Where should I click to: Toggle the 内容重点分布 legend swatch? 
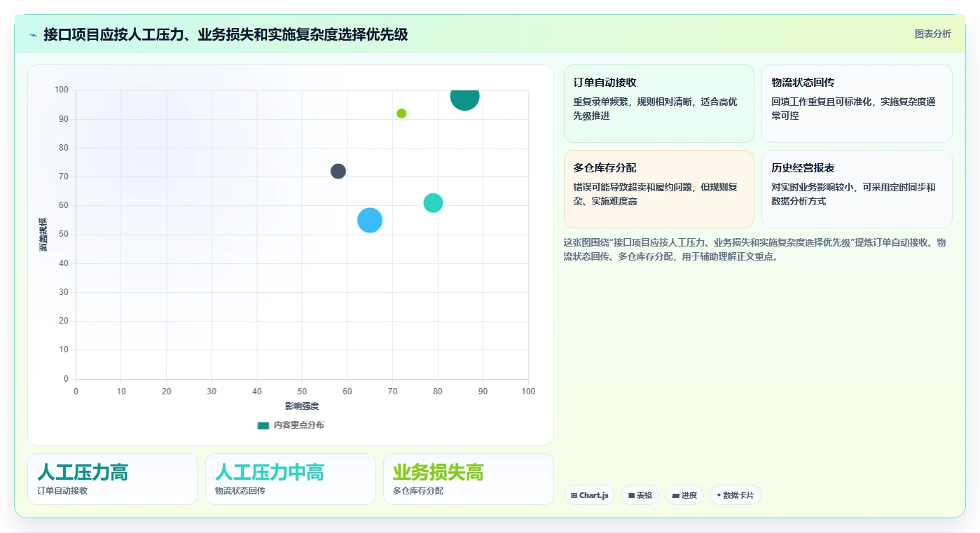coord(263,425)
